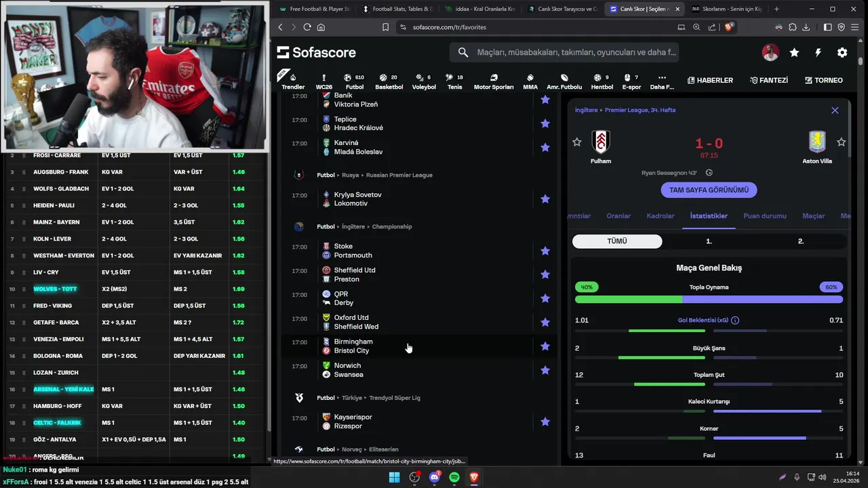Toggle favorite star for Krylya Sovetov match
The height and width of the screenshot is (488, 868).
[x=545, y=199]
